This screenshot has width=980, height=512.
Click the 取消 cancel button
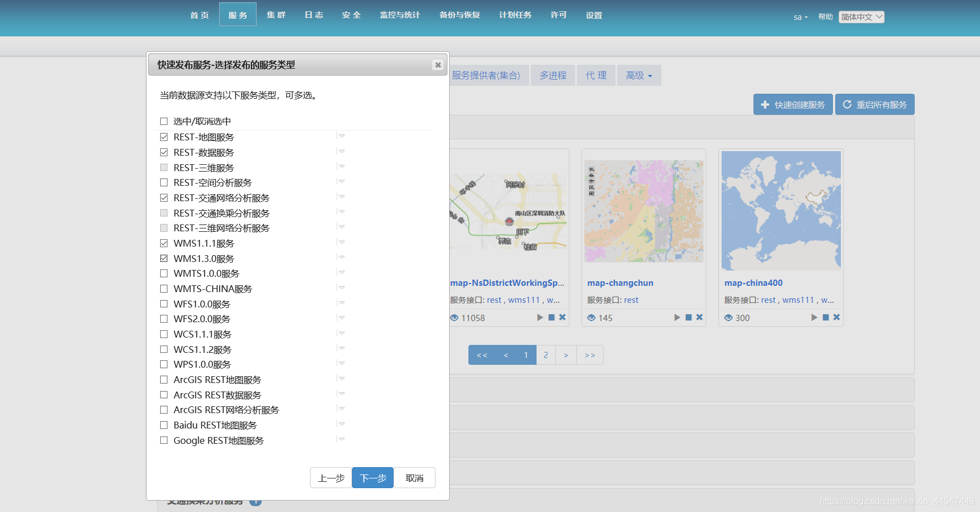pos(414,478)
